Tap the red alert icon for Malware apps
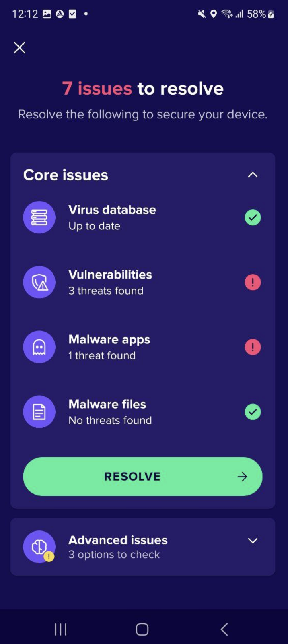 (x=253, y=347)
